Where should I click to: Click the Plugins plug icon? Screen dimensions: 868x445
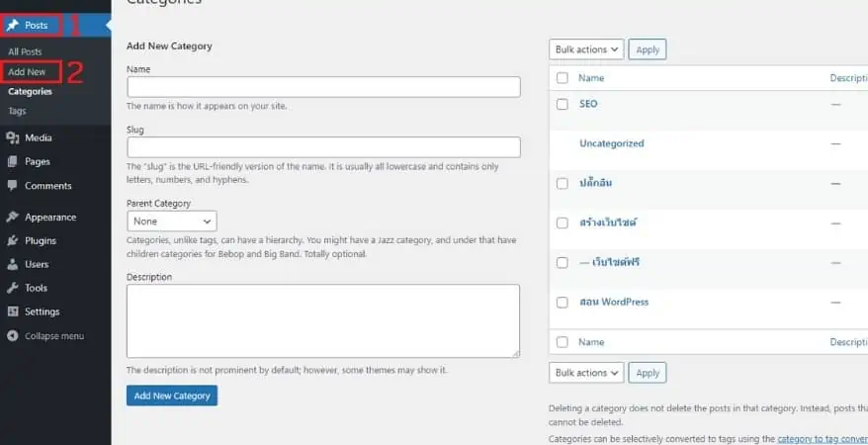pos(13,240)
